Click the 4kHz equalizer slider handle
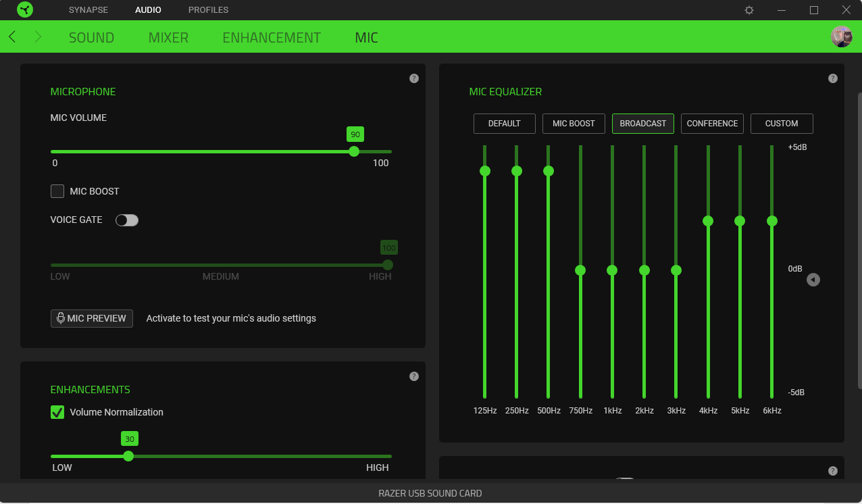 point(708,221)
